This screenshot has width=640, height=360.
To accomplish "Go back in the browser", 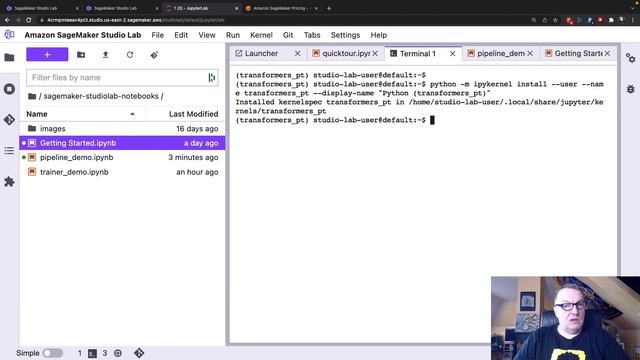I will point(7,20).
